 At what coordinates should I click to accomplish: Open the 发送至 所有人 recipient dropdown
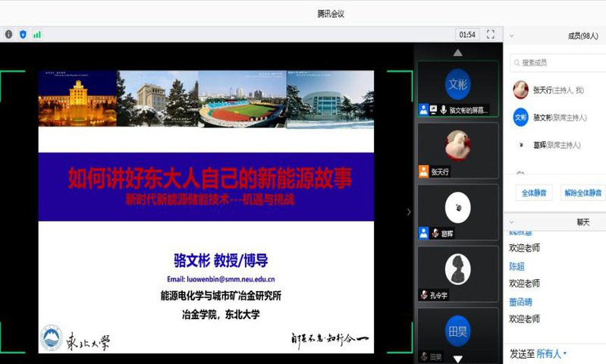click(551, 353)
